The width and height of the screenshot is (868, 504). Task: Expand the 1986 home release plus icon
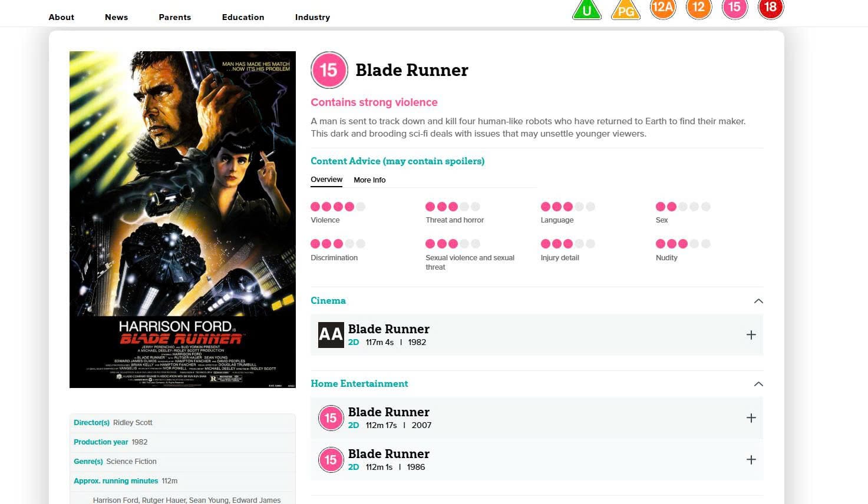tap(751, 460)
